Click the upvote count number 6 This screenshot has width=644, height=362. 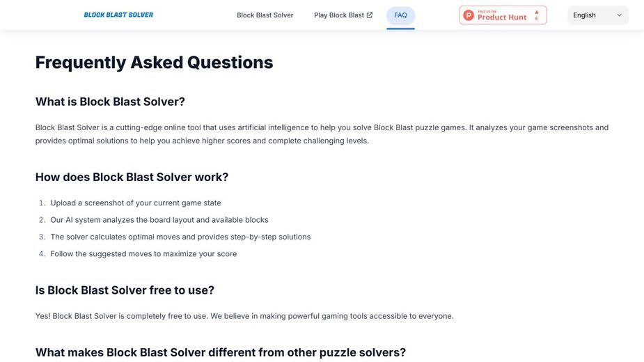(x=536, y=19)
